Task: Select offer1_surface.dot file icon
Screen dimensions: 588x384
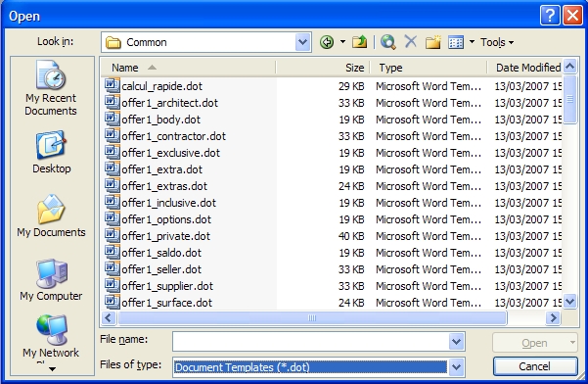Action: pos(113,302)
